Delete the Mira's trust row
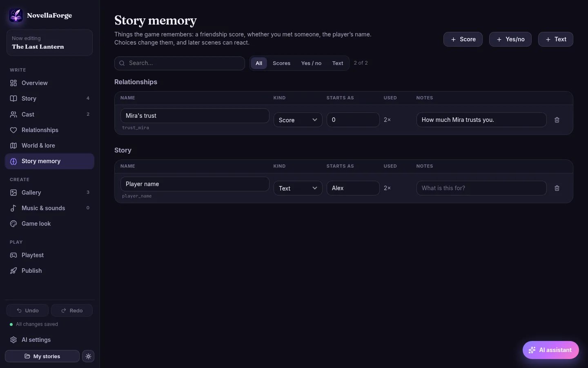This screenshot has width=588, height=368. coord(557,120)
